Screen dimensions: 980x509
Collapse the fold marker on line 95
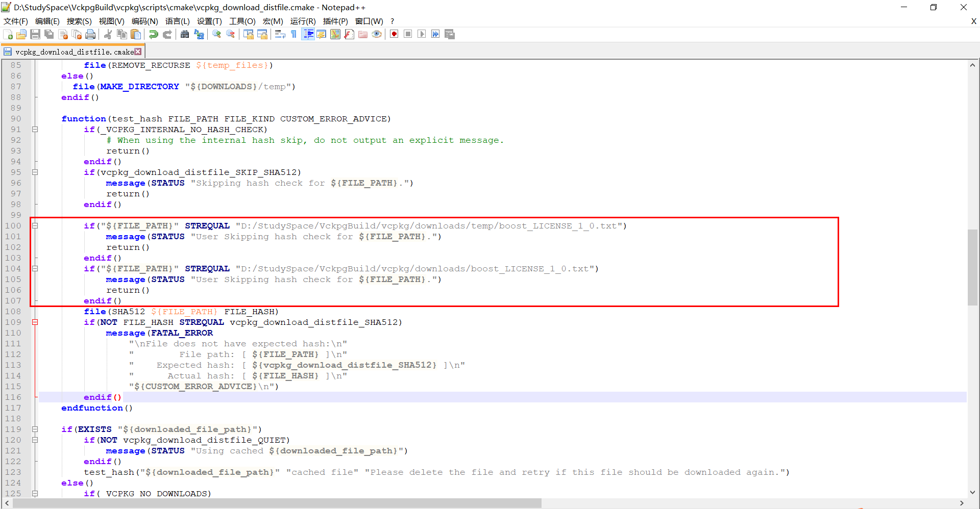click(35, 172)
